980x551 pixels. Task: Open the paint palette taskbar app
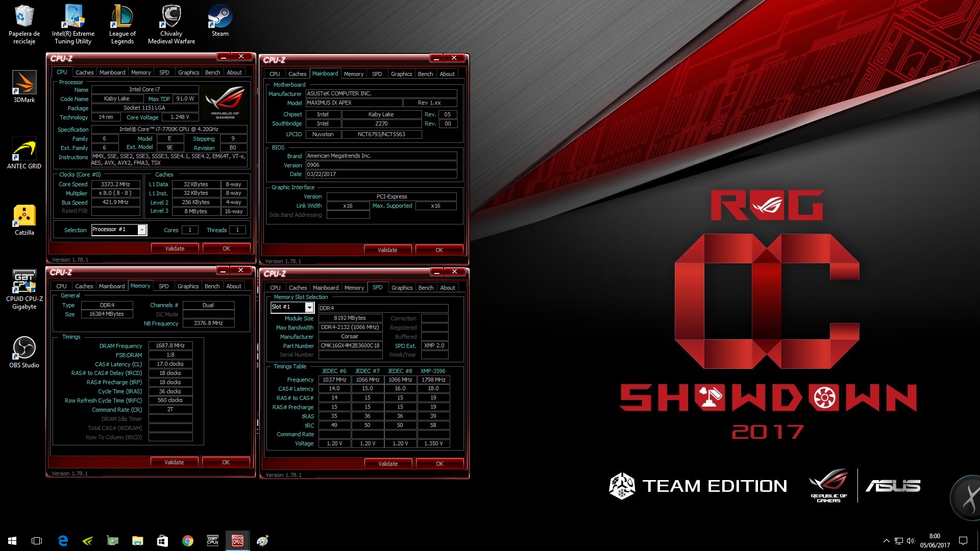pyautogui.click(x=262, y=540)
